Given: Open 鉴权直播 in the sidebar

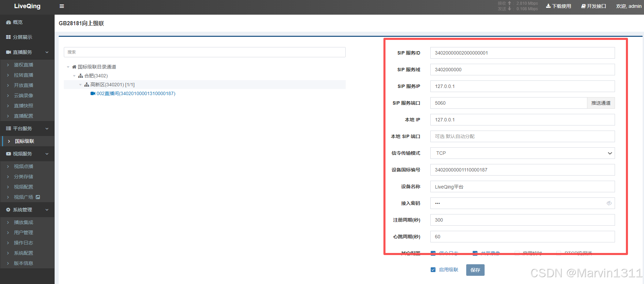Looking at the screenshot, I should (24, 65).
